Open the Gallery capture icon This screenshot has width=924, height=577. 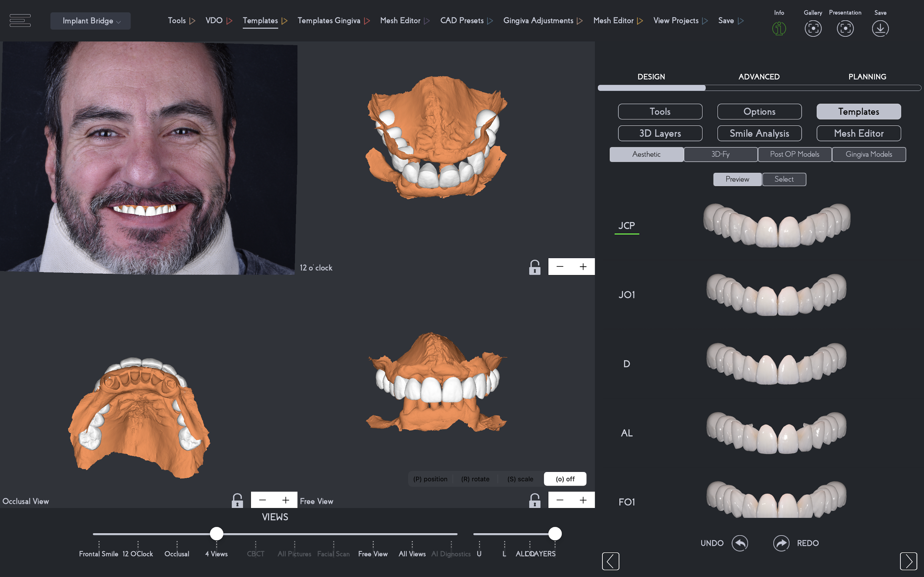tap(813, 29)
